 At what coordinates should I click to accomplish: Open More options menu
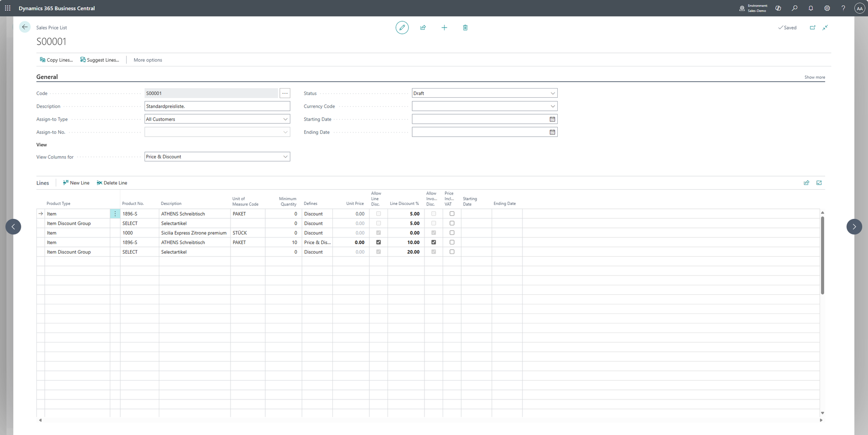[x=148, y=60]
